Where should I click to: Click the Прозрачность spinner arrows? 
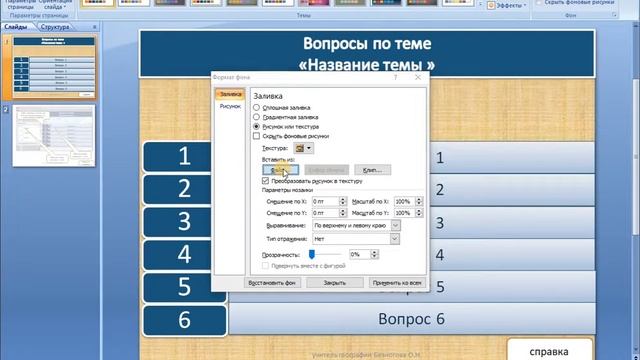[374, 254]
